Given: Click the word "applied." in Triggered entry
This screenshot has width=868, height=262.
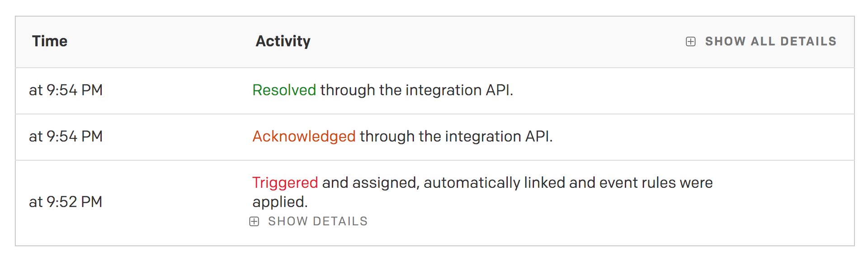Looking at the screenshot, I should tap(280, 202).
